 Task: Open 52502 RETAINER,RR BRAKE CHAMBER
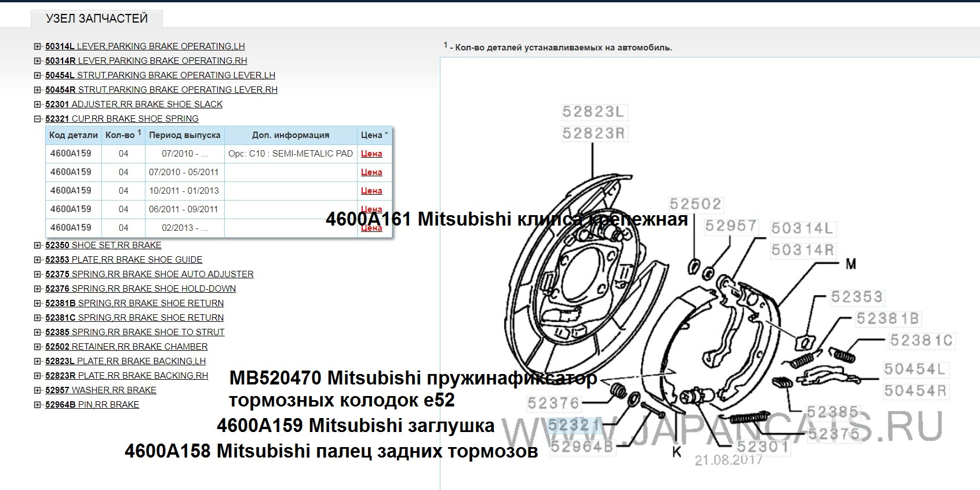pos(126,347)
